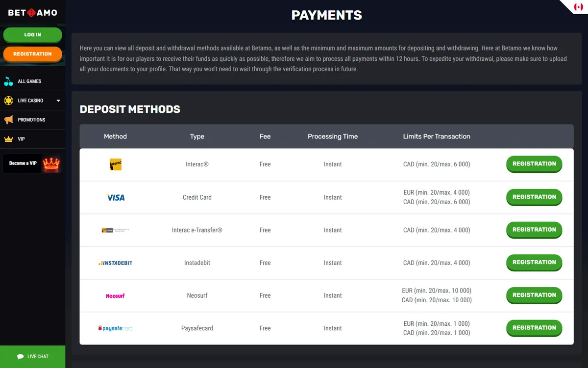The image size is (588, 368).
Task: Open Promotions menu item
Action: 32,120
